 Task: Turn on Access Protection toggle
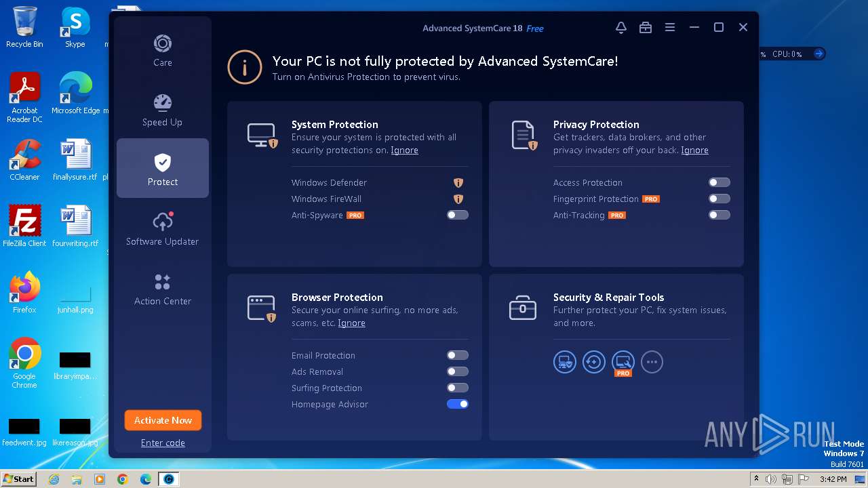pos(719,182)
